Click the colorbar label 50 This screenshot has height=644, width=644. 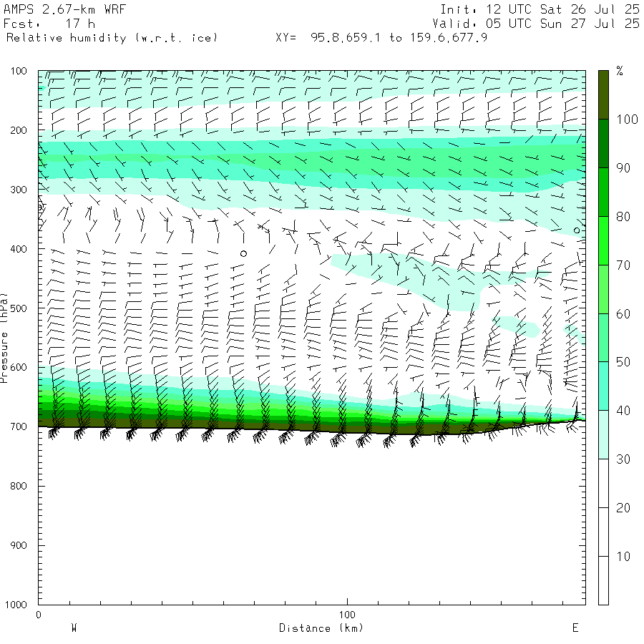coord(623,362)
